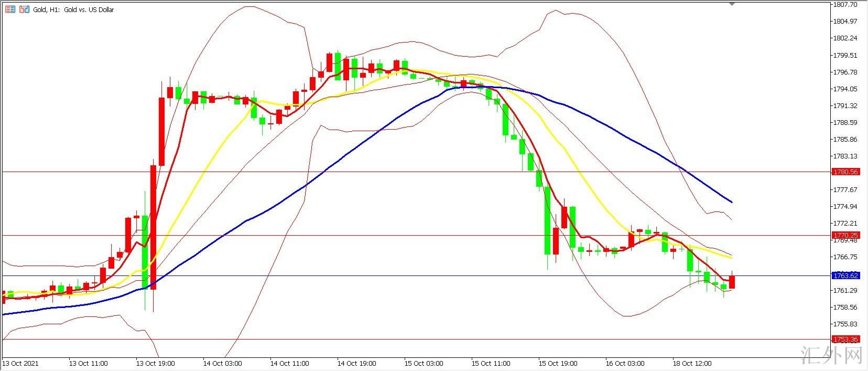Click the 13 Oct 19:00 time axis label
Screen dimensions: 868x371
click(x=155, y=363)
